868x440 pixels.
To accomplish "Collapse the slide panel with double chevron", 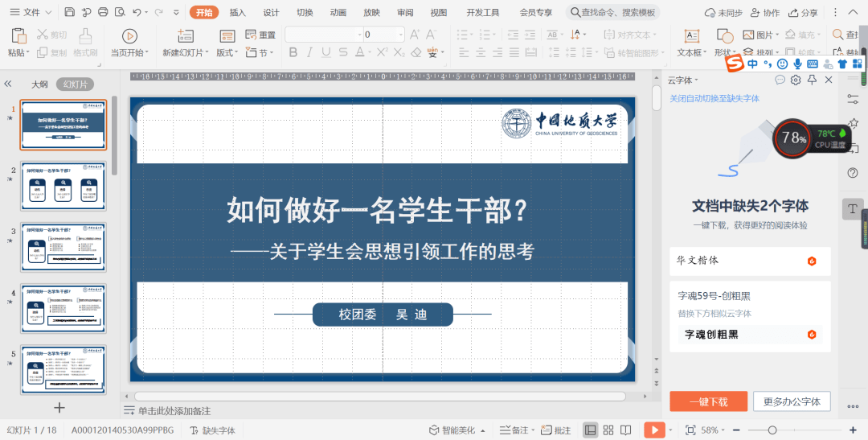I will [8, 84].
